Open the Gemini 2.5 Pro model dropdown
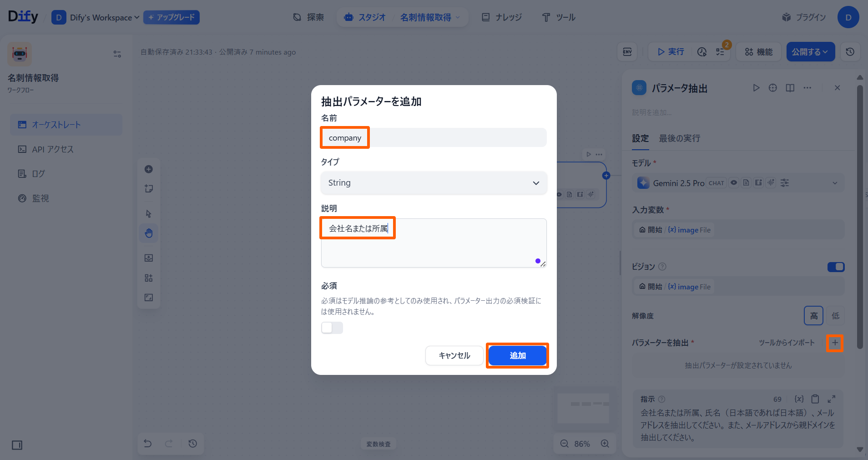 click(835, 182)
